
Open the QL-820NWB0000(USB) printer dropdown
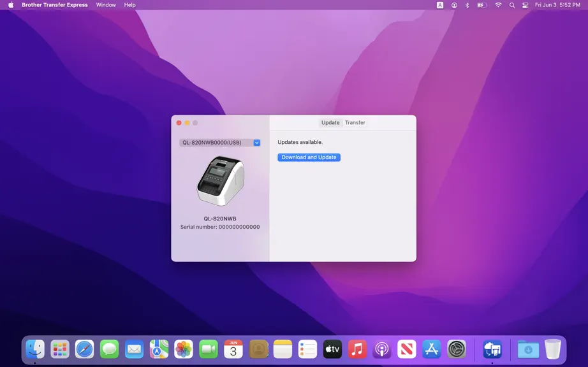pyautogui.click(x=220, y=143)
